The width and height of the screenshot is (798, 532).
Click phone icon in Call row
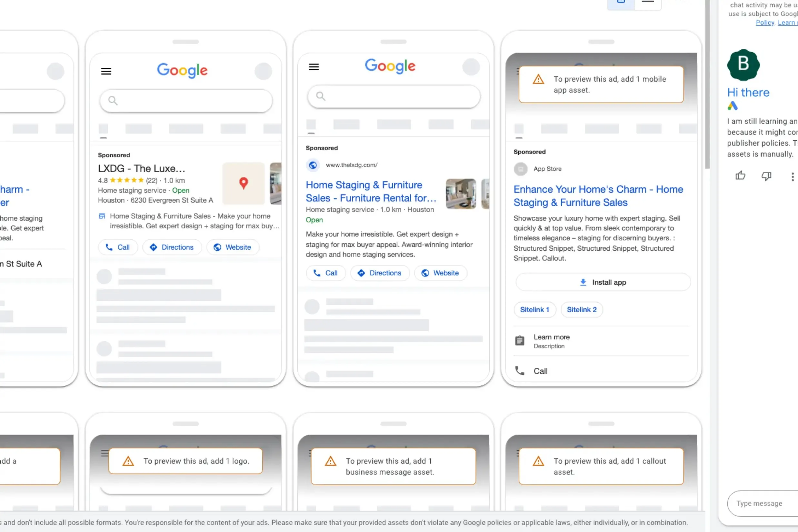click(x=520, y=371)
